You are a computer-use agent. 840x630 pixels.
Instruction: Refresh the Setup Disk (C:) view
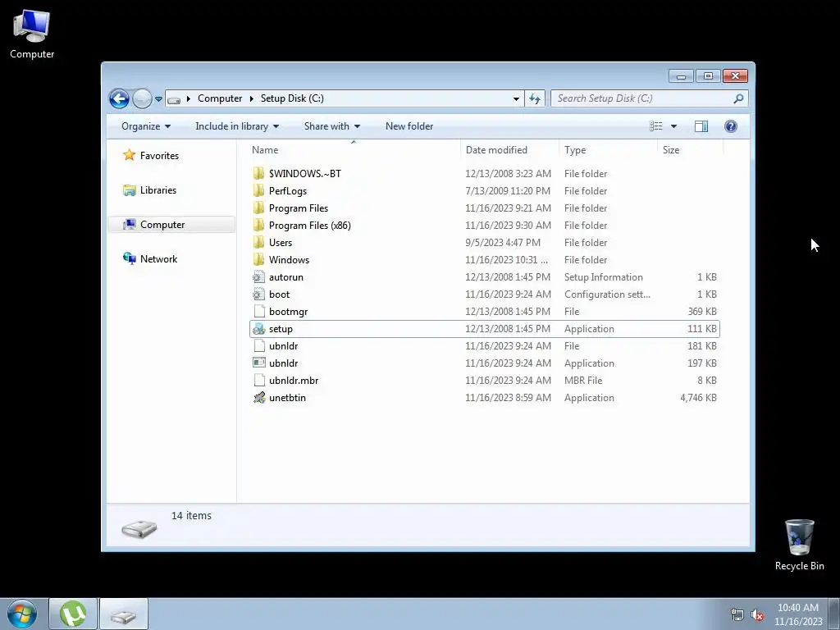coord(535,98)
